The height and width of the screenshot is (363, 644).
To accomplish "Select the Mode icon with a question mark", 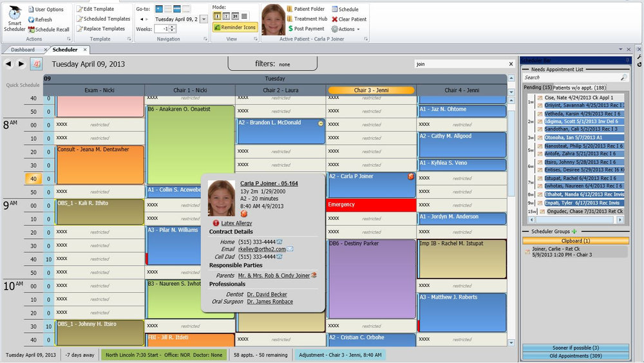I will pyautogui.click(x=226, y=16).
